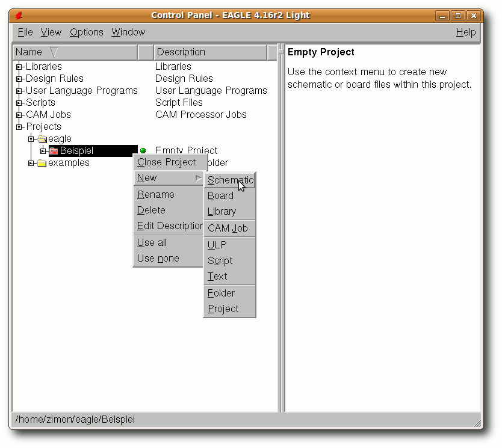Minimize the Control Panel window

442,16
